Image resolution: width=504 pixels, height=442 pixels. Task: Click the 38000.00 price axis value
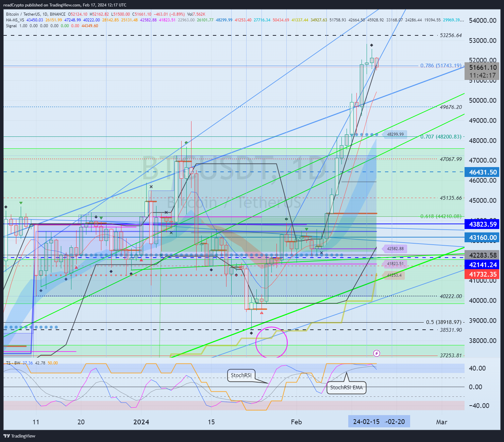click(483, 341)
